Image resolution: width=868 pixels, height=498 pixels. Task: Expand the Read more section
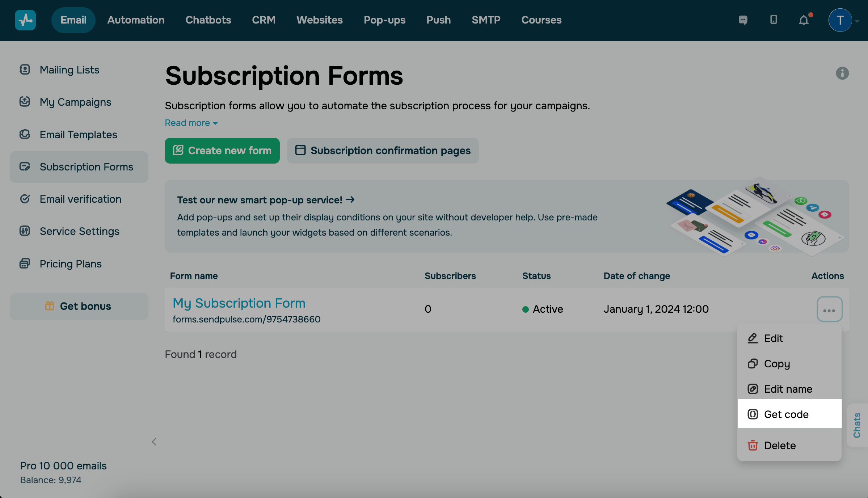coord(191,123)
